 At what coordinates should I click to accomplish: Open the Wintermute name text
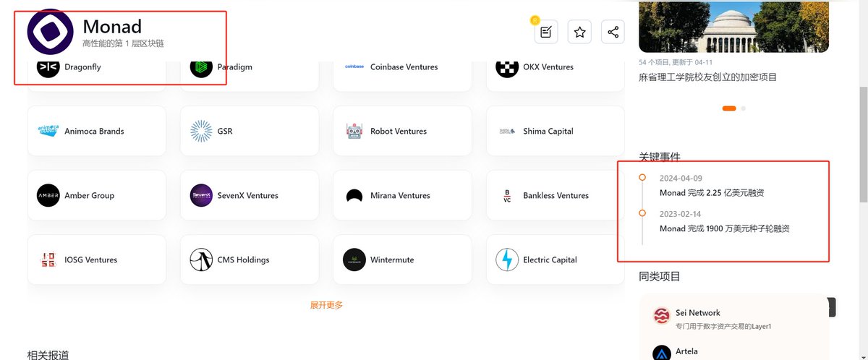pos(392,260)
